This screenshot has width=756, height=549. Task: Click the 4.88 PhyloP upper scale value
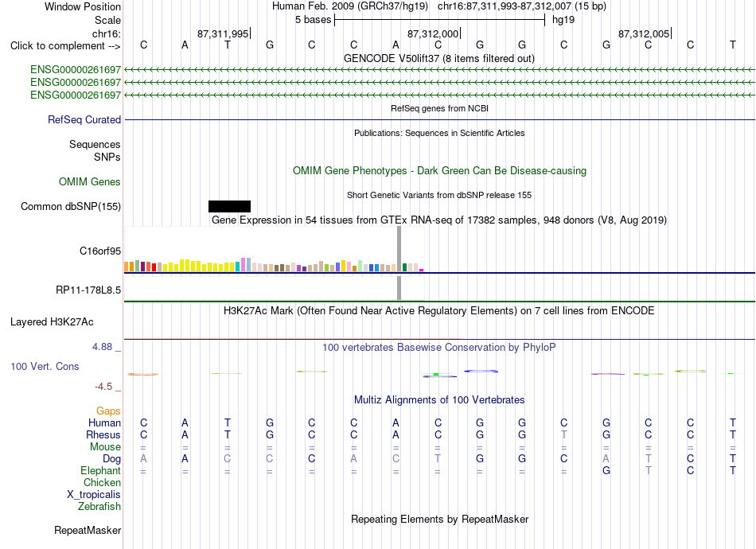[102, 347]
